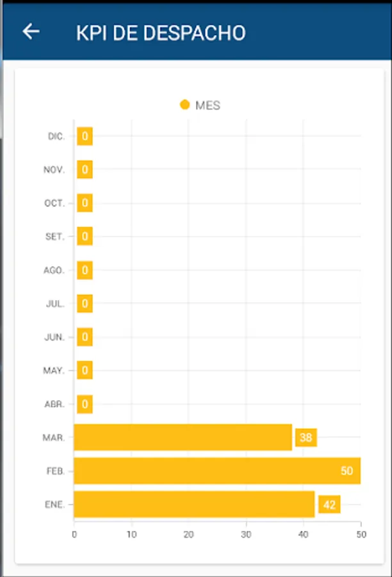Click the 42 value label
Image resolution: width=392 pixels, height=577 pixels.
tap(329, 505)
